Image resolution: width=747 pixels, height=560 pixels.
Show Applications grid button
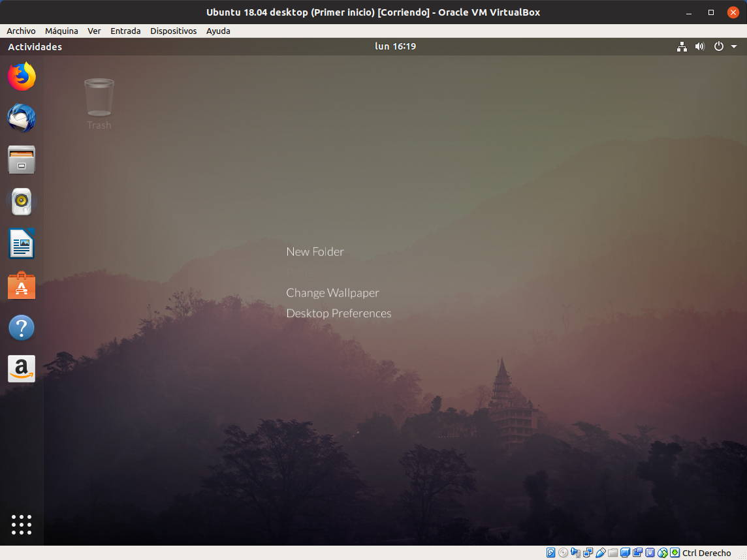pyautogui.click(x=22, y=524)
